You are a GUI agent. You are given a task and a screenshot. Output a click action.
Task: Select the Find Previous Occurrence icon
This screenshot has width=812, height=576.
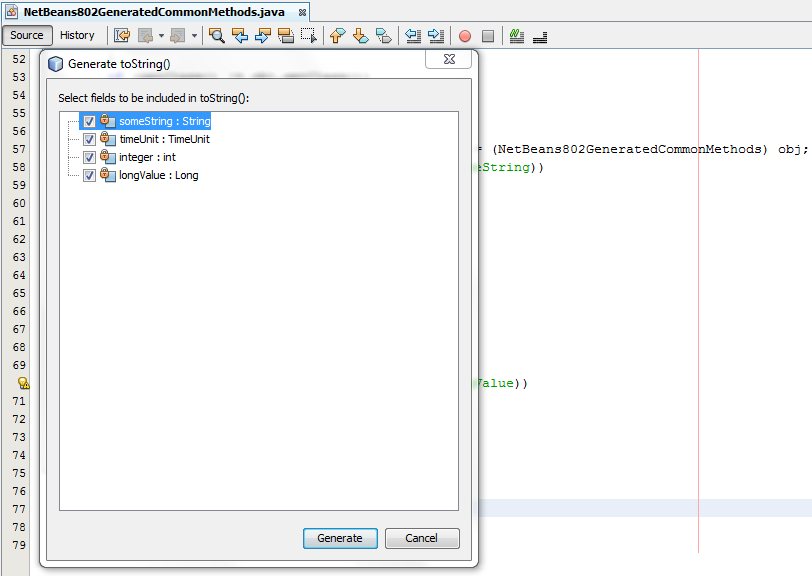pyautogui.click(x=241, y=35)
